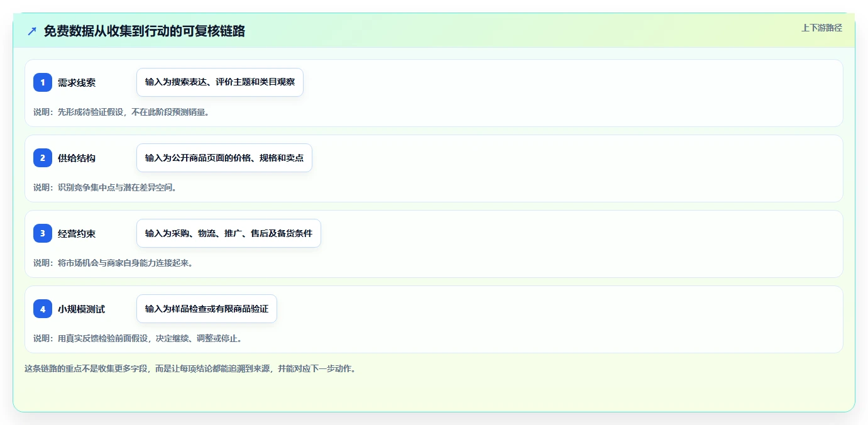This screenshot has width=868, height=425.
Task: Click the note 识别竞争集中点与潜在差异空间
Action: (105, 187)
